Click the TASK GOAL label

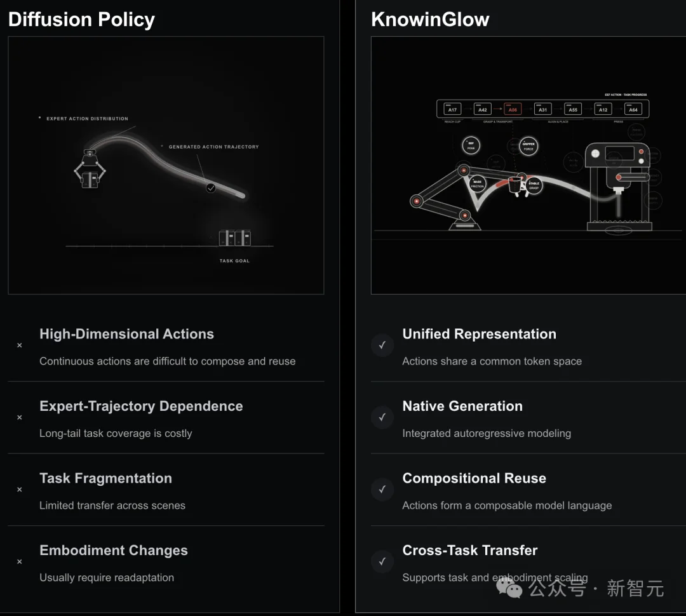234,261
